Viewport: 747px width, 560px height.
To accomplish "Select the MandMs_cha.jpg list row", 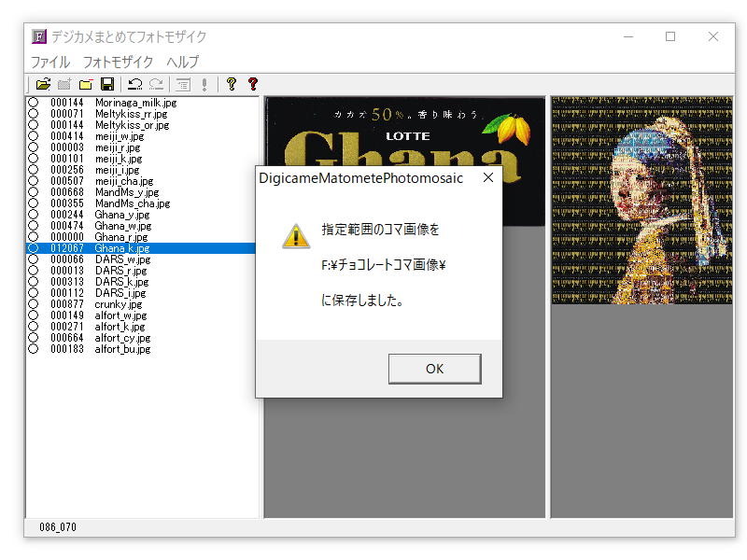I will (141, 203).
